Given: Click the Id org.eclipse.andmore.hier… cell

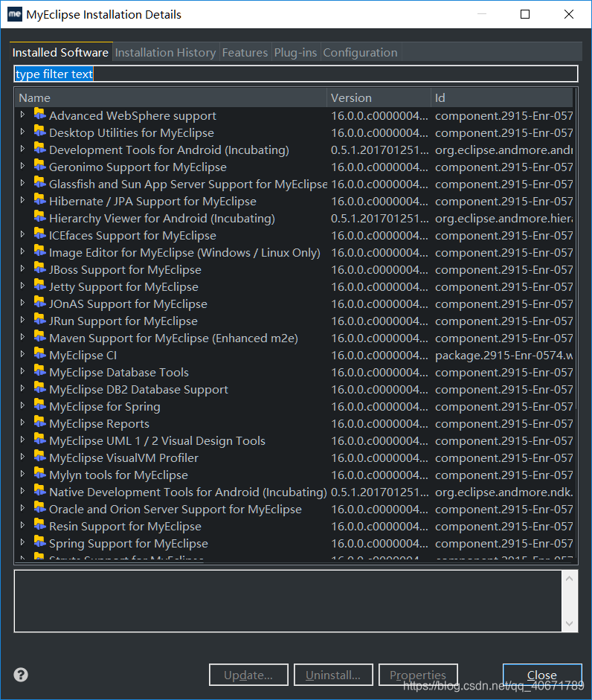Looking at the screenshot, I should click(503, 218).
